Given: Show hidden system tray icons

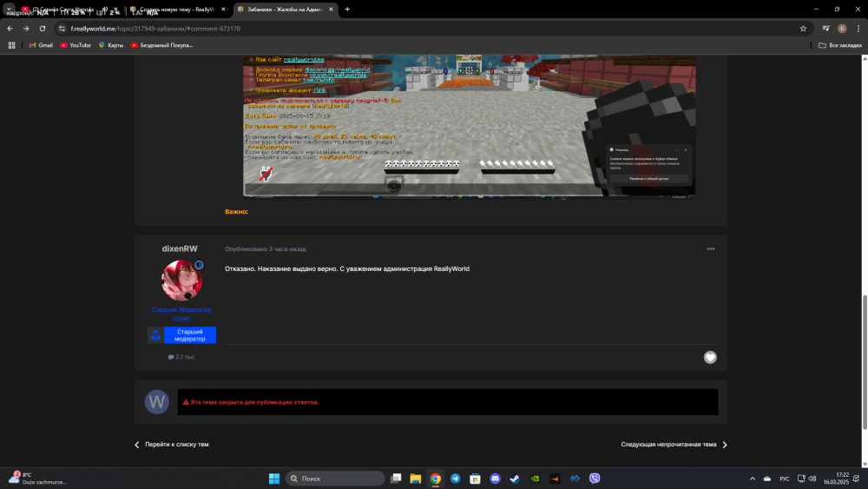Looking at the screenshot, I should [753, 479].
